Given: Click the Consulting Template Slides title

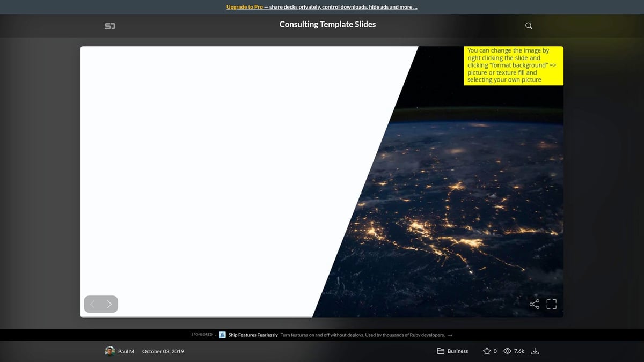Looking at the screenshot, I should tap(327, 24).
